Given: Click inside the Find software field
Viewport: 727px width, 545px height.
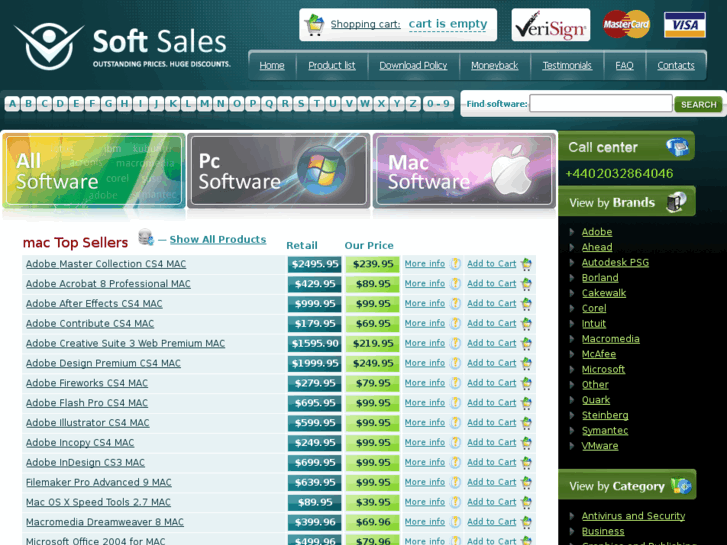Looking at the screenshot, I should [x=601, y=103].
